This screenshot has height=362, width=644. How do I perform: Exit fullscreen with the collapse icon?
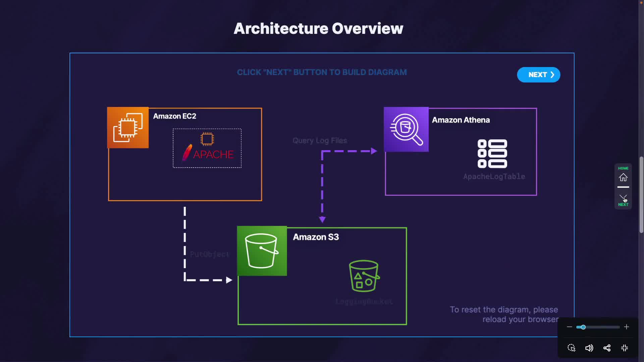coord(624,348)
